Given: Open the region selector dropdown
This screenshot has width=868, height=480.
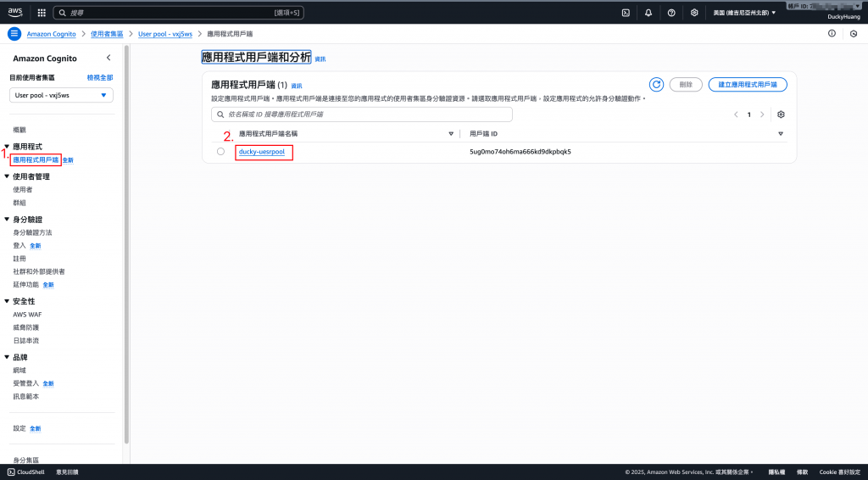Looking at the screenshot, I should (744, 13).
